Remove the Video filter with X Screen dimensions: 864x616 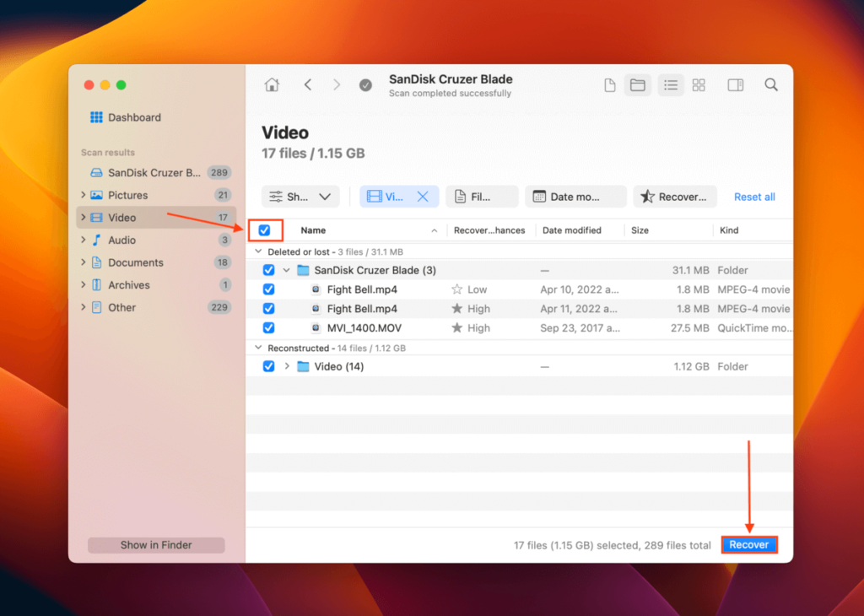[423, 197]
